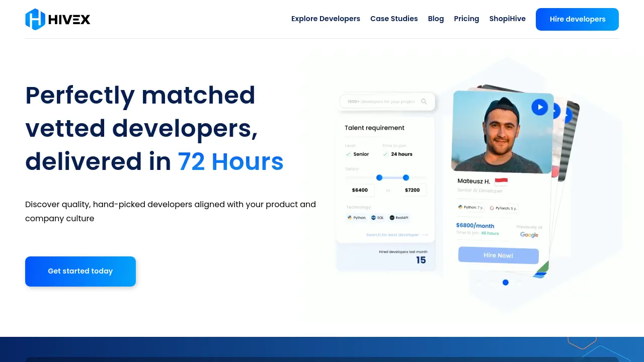644x362 pixels.
Task: Click Hire Now on Mateusz's card
Action: pyautogui.click(x=498, y=255)
